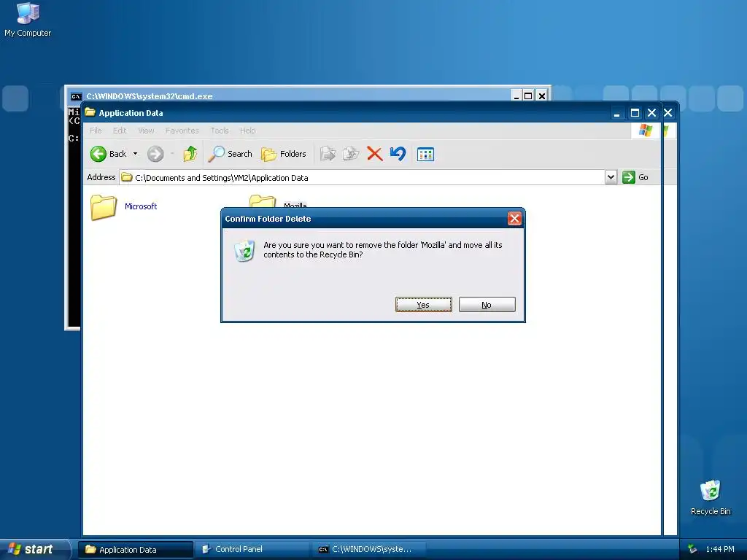The width and height of the screenshot is (747, 560).
Task: Open the File menu
Action: (x=96, y=131)
